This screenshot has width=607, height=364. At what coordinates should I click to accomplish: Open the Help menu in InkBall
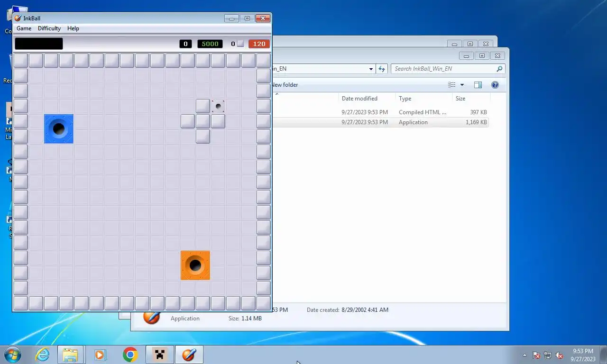[x=73, y=28]
